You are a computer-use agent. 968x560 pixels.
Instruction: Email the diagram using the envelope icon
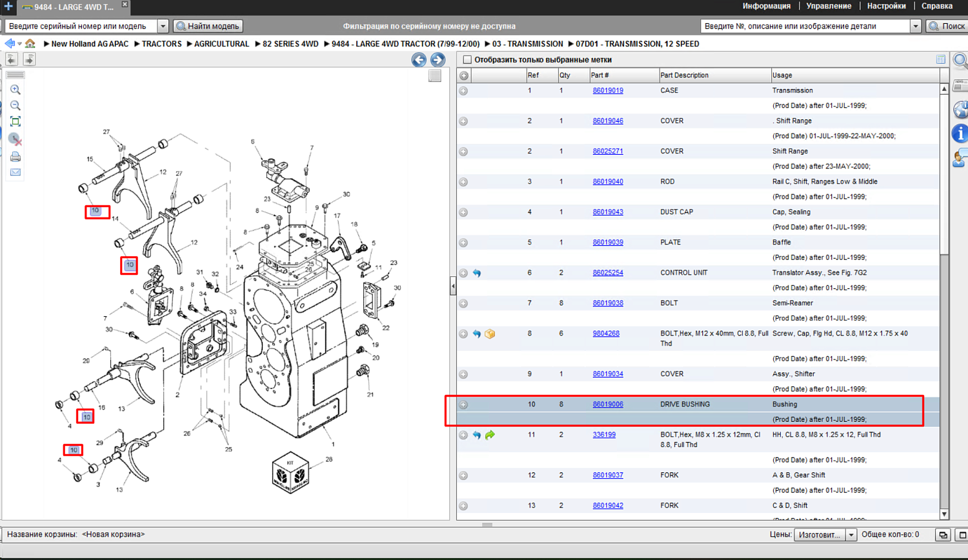point(15,173)
